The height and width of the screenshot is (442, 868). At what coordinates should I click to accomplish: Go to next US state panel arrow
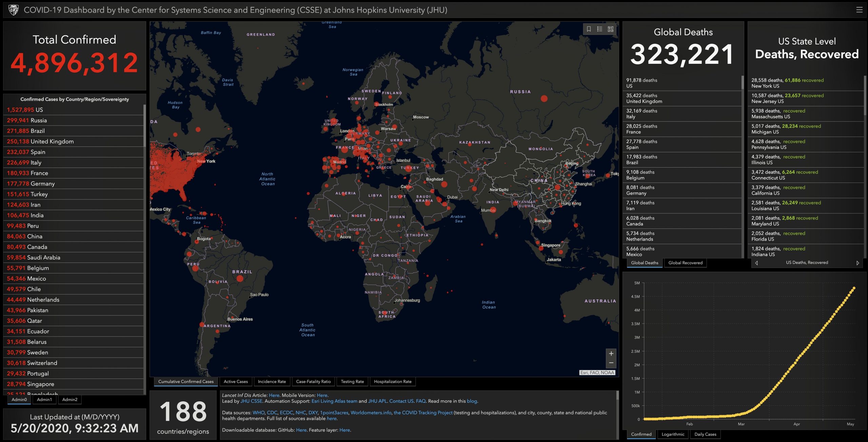click(858, 263)
